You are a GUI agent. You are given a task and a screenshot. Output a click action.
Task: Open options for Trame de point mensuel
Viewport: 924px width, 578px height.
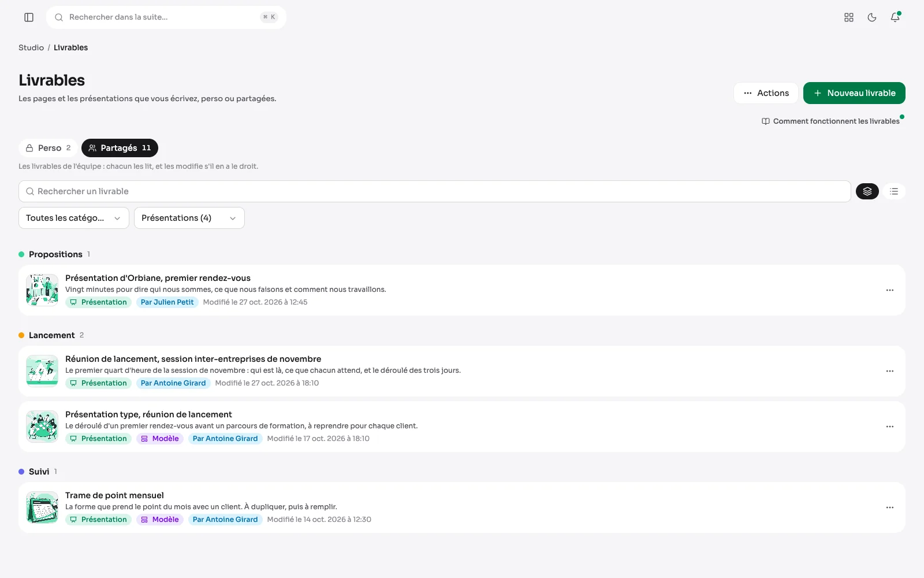[890, 507]
